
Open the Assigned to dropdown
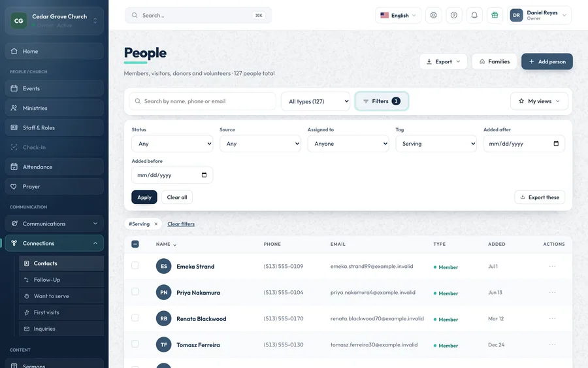[x=348, y=144]
